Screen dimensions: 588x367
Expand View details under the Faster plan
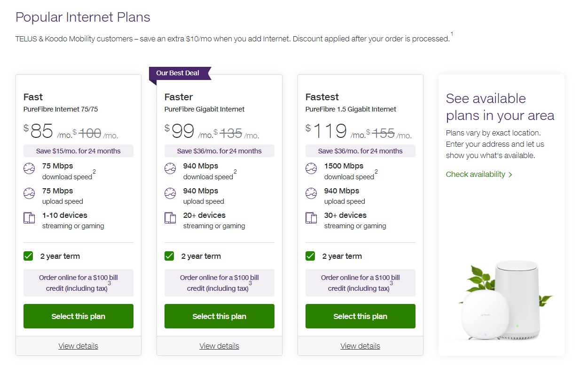(220, 346)
